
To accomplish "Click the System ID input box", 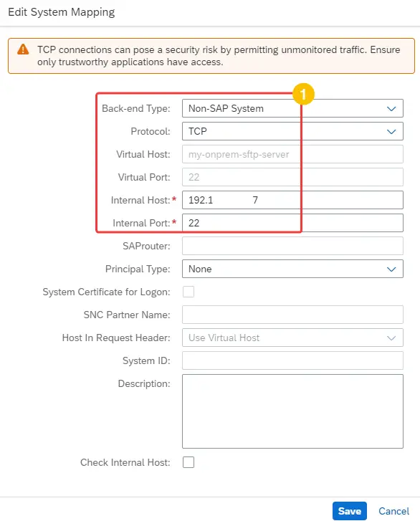I will pos(292,360).
